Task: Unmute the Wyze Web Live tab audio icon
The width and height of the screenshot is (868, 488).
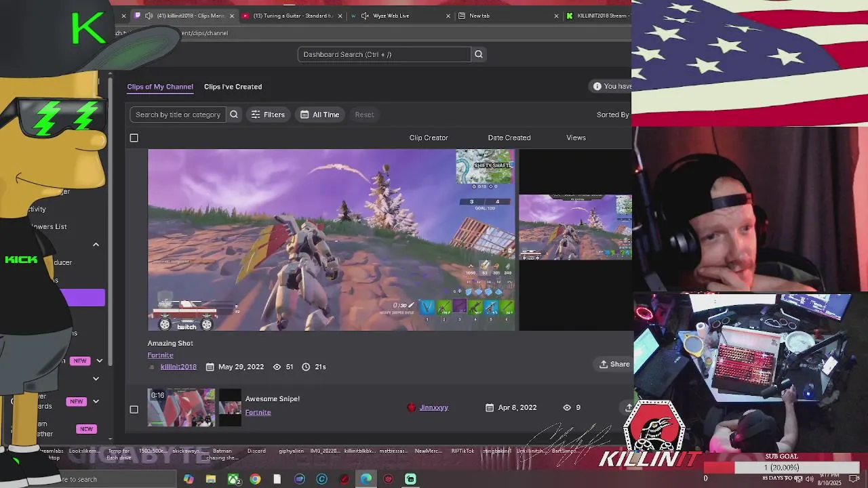Action: (365, 16)
